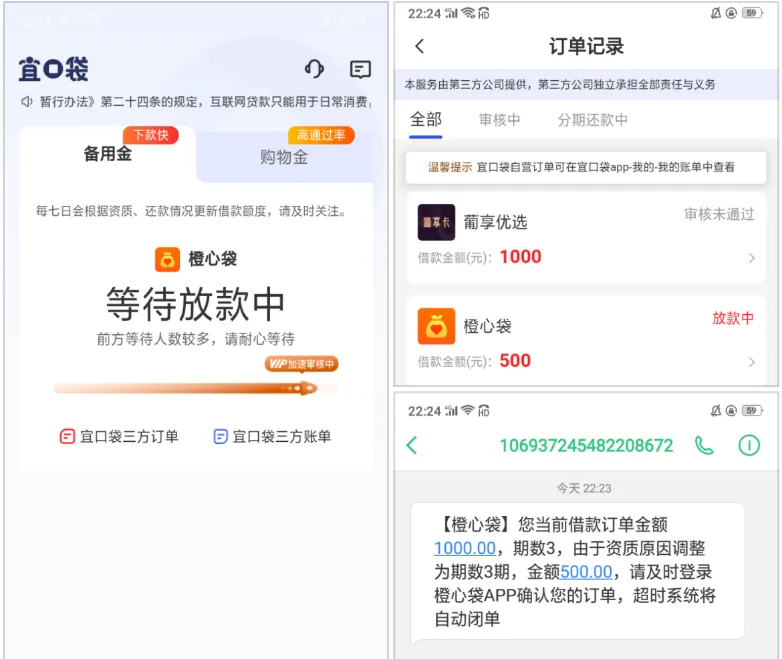Screen dimensions: 782x659
Task: Tap the 今天 22:23 timestamp
Action: pyautogui.click(x=584, y=488)
